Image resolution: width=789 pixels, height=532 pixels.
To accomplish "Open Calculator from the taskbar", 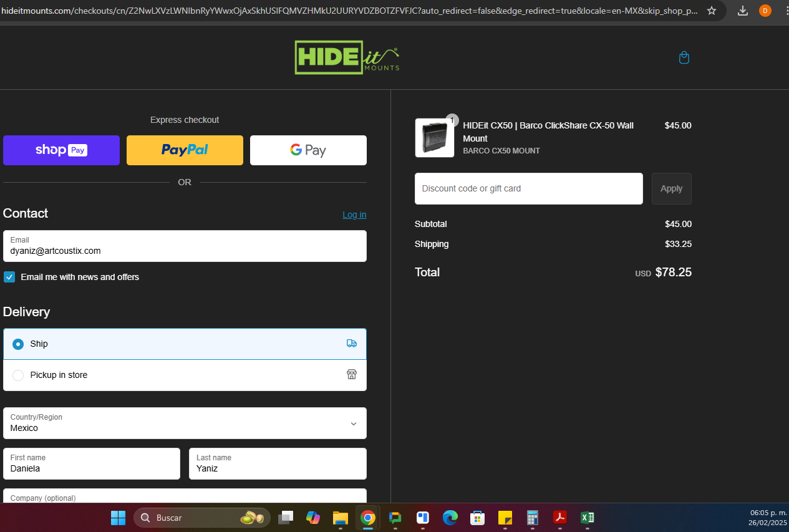I will 532,518.
